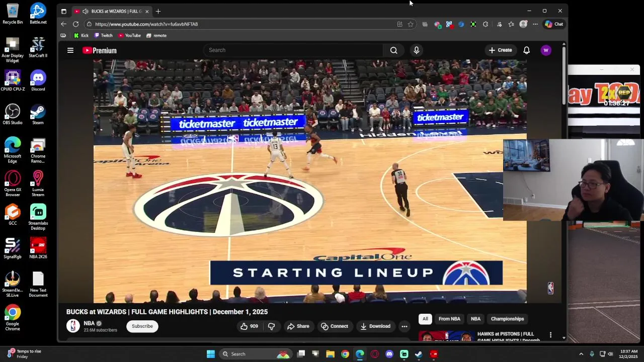The width and height of the screenshot is (644, 362).
Task: Refresh the current page
Action: 75,24
